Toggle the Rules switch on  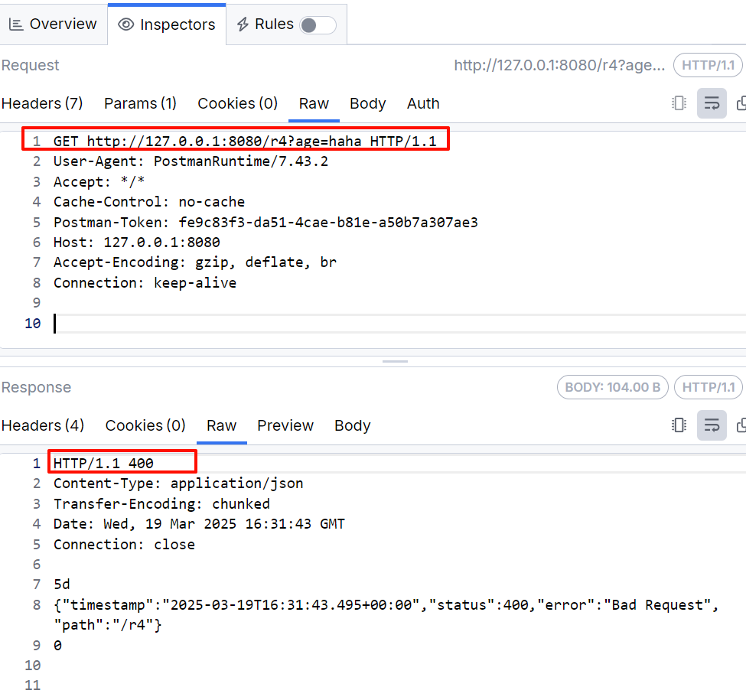(318, 25)
